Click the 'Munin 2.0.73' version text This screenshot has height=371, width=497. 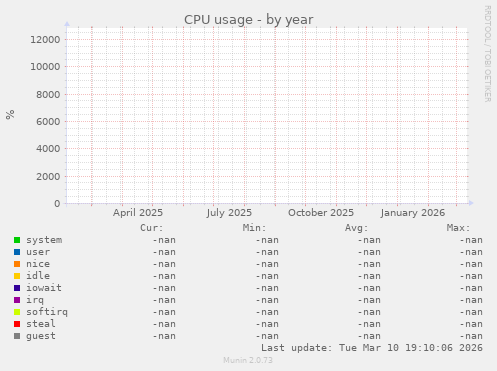pos(248,360)
